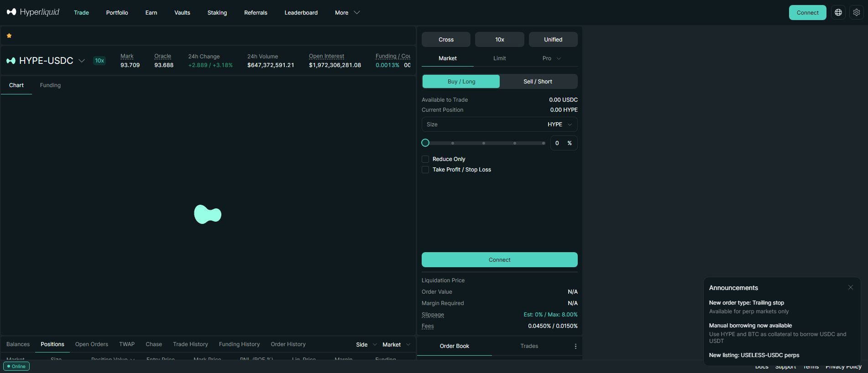Open the Chase tab
868x373 pixels.
pyautogui.click(x=154, y=344)
